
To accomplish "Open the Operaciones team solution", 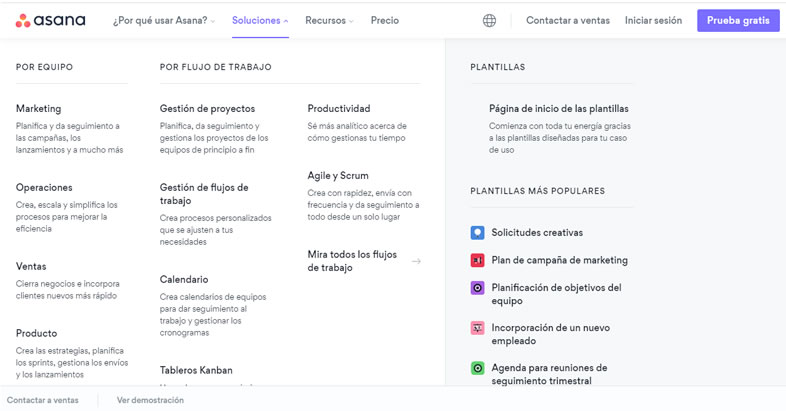I will pos(44,187).
